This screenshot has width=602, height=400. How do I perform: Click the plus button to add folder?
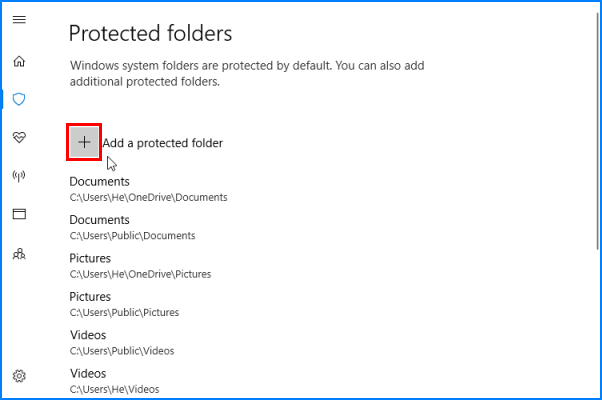[84, 142]
